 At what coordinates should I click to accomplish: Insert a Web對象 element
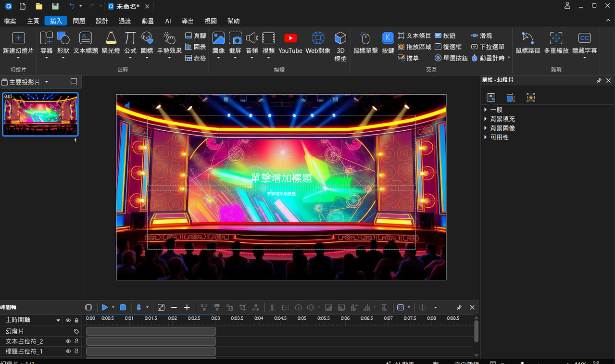click(318, 43)
